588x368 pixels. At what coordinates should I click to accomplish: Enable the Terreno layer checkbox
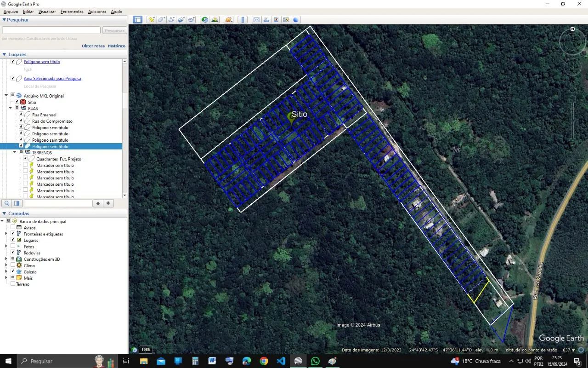coord(13,284)
